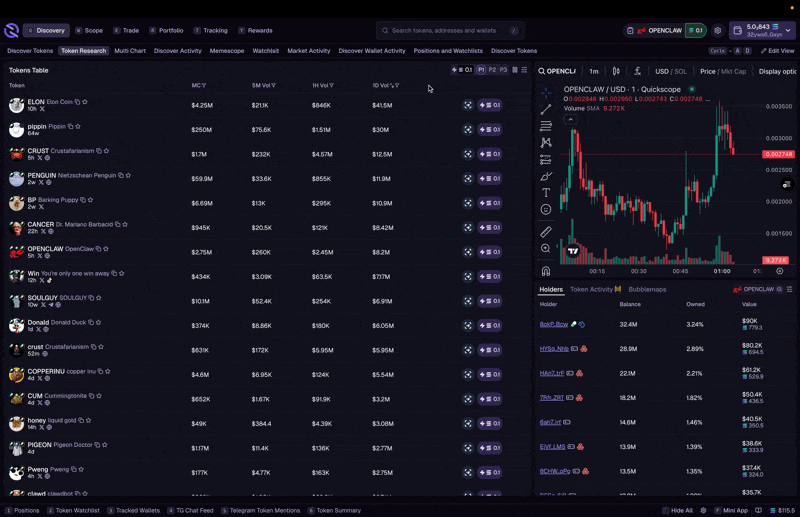Activate the chart zoom-in tool

point(546,248)
